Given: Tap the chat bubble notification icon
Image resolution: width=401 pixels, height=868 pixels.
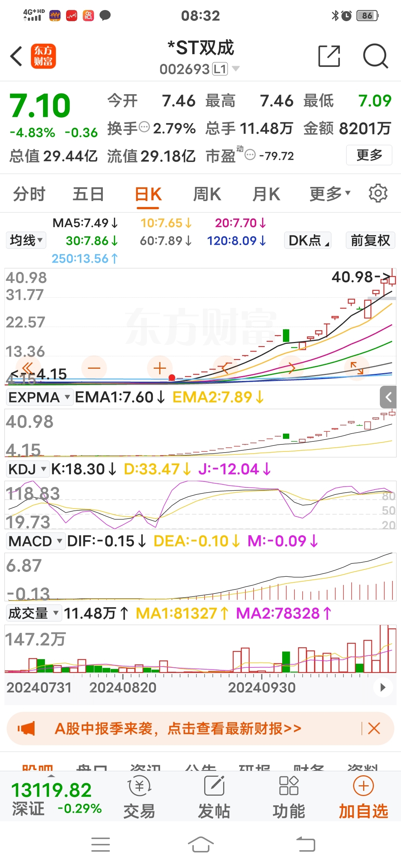Looking at the screenshot, I should click(105, 15).
